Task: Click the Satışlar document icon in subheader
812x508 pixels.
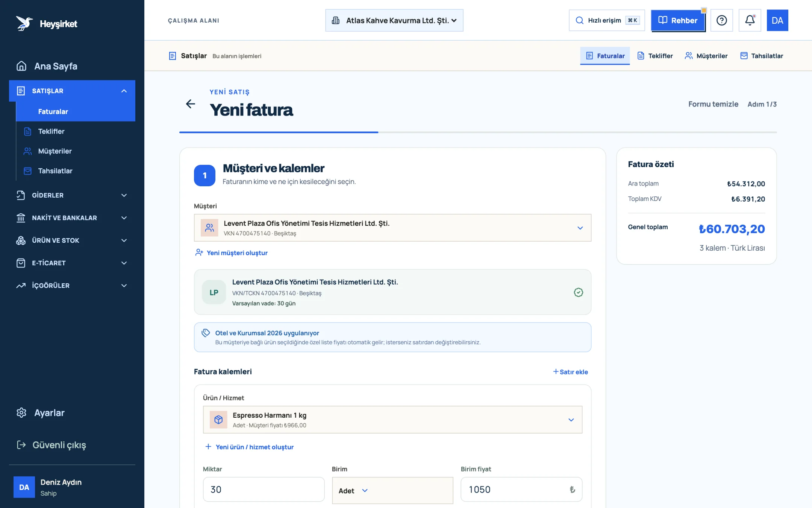Action: pyautogui.click(x=173, y=56)
